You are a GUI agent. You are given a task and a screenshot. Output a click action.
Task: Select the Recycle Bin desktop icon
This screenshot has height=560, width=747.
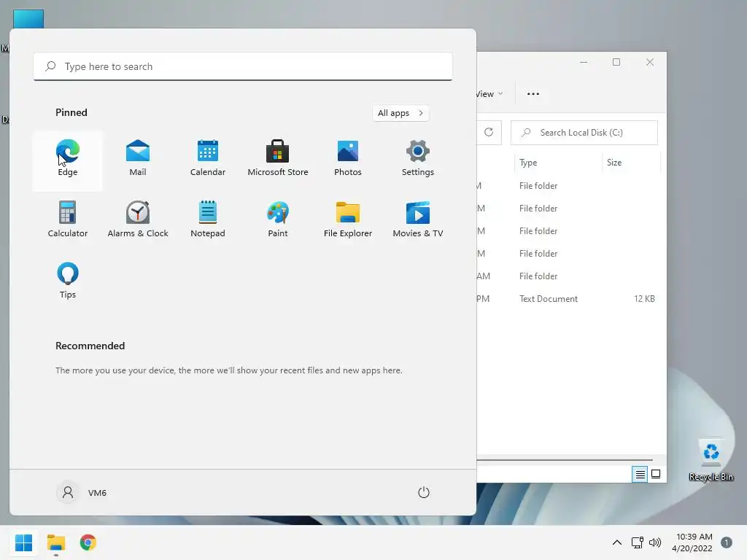click(x=711, y=460)
